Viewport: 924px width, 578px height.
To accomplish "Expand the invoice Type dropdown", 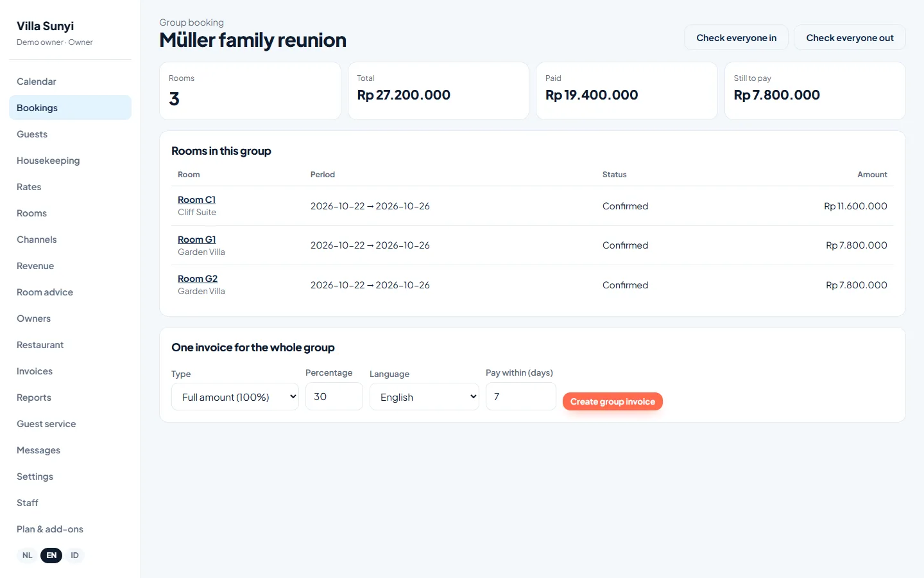I will click(x=235, y=397).
